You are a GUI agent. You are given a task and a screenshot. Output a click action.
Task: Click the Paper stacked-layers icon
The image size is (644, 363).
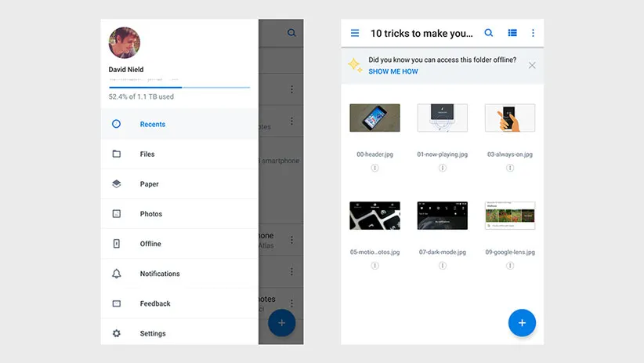pos(117,184)
